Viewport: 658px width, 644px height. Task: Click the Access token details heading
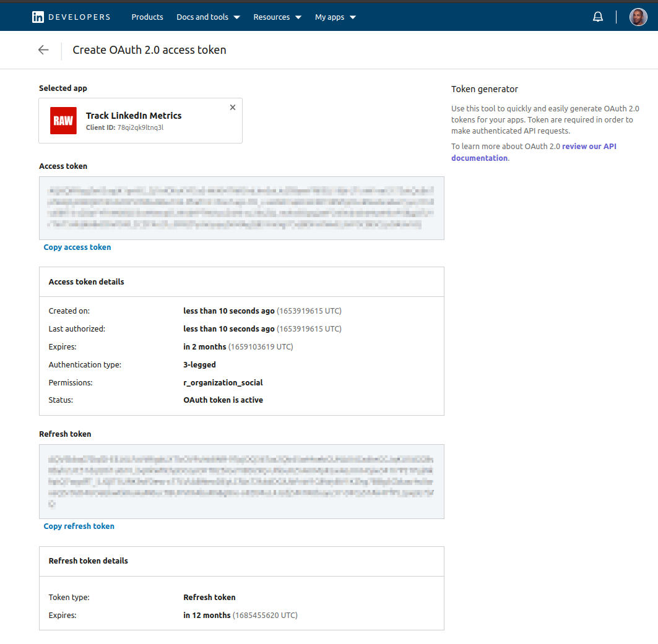click(x=87, y=281)
